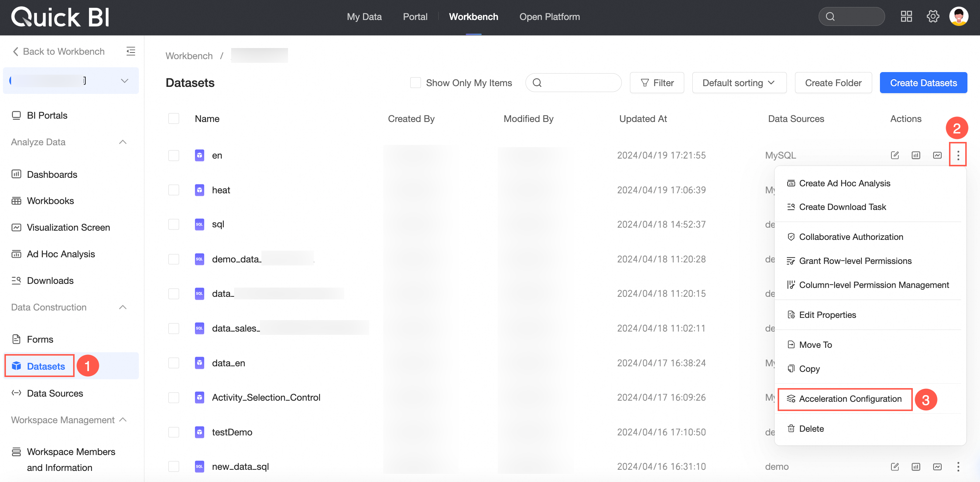Collapse the sidebar using the menu-fold icon
The width and height of the screenshot is (980, 482).
coord(130,51)
